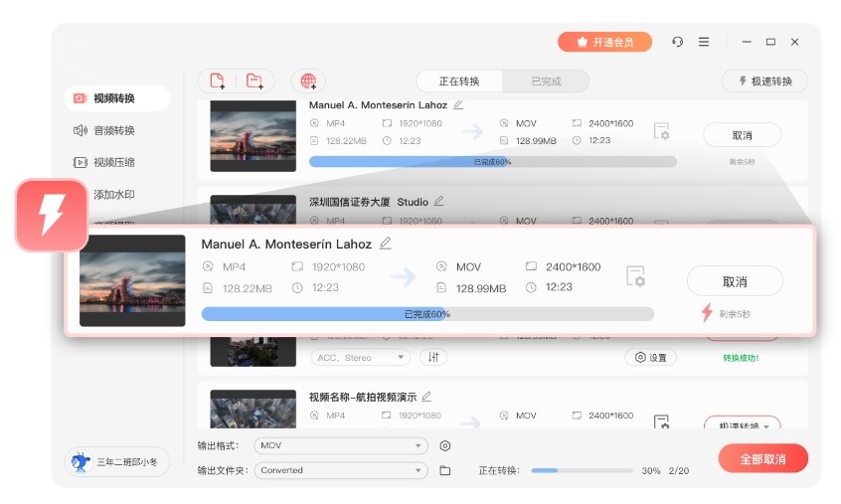Click the 已完成60% progress bar in highlighted card
The width and height of the screenshot is (841, 504).
click(427, 314)
